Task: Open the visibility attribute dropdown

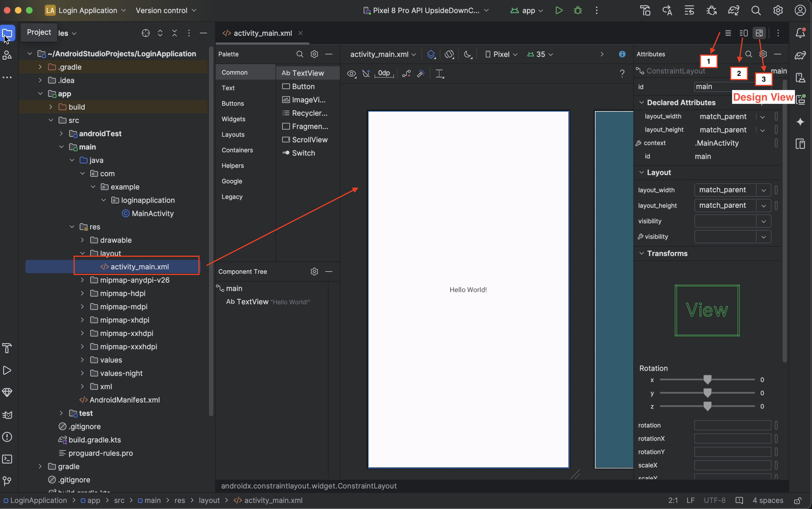Action: pos(764,221)
